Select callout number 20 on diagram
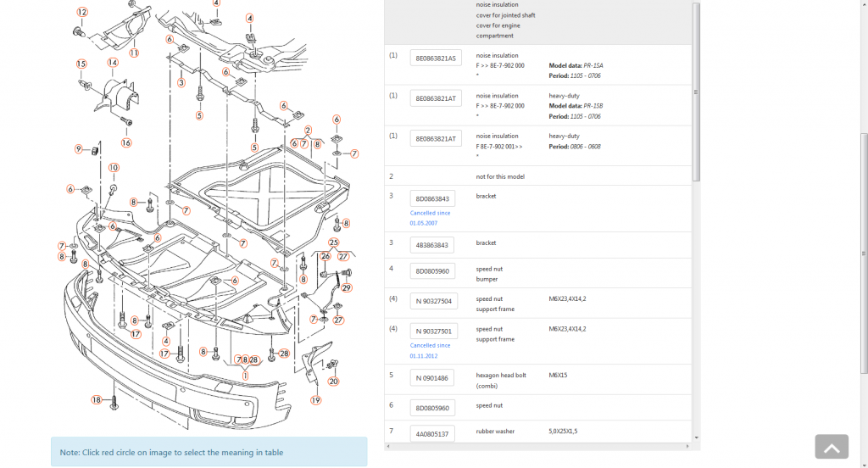This screenshot has width=868, height=468. 333,382
